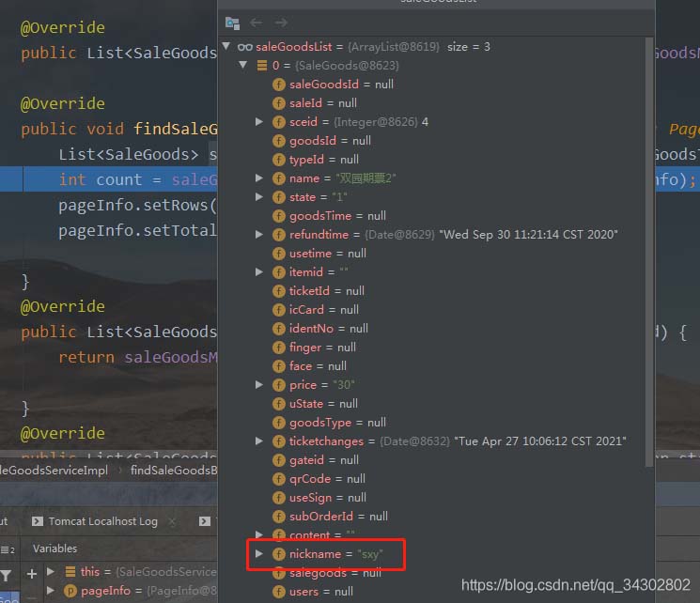This screenshot has height=603, width=700.
Task: Click field icon of users row
Action: tap(278, 592)
